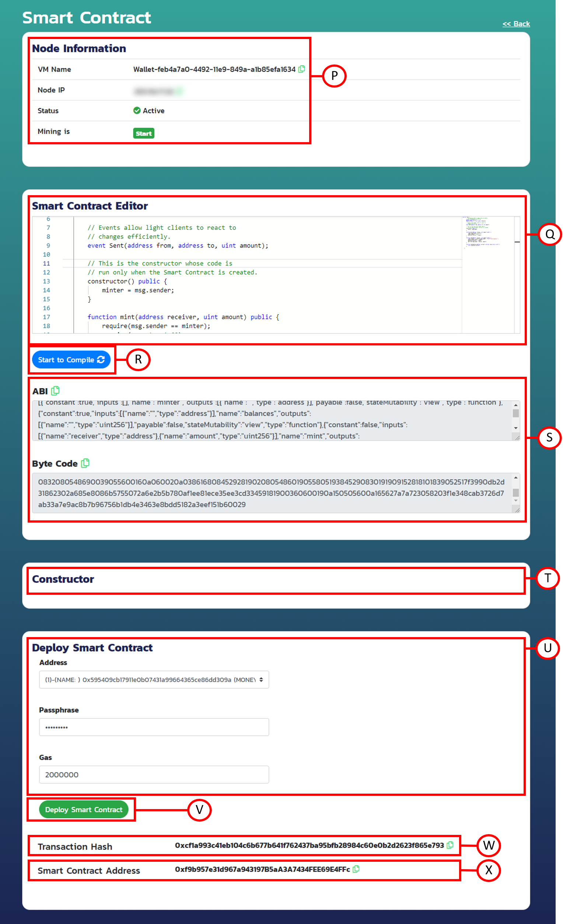
Task: Click the Byte Code section label
Action: click(55, 464)
